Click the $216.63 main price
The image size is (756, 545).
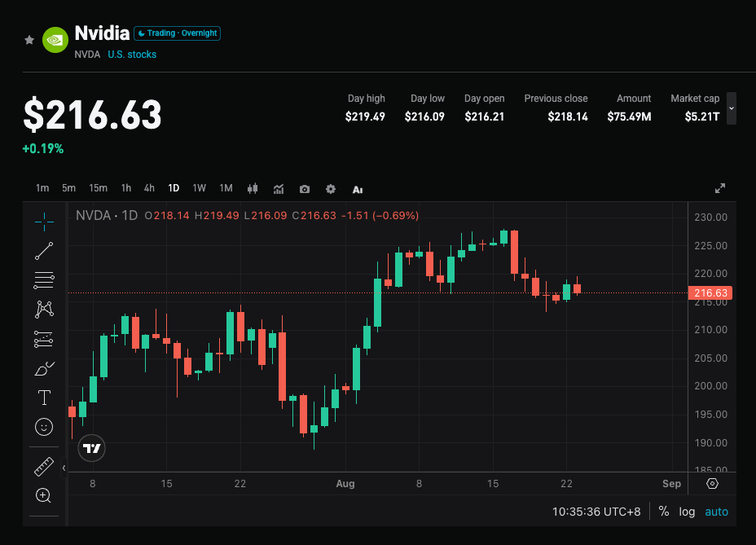point(93,114)
